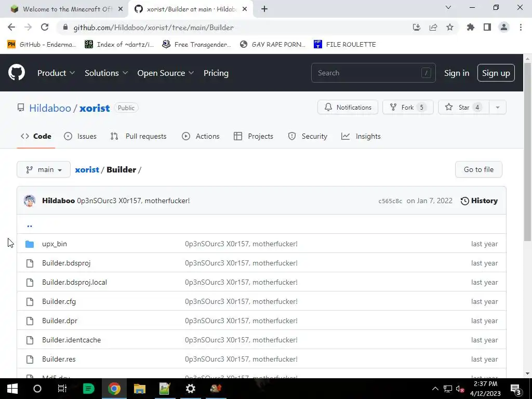Click the Task View taskbar icon
The width and height of the screenshot is (532, 399).
(x=62, y=389)
